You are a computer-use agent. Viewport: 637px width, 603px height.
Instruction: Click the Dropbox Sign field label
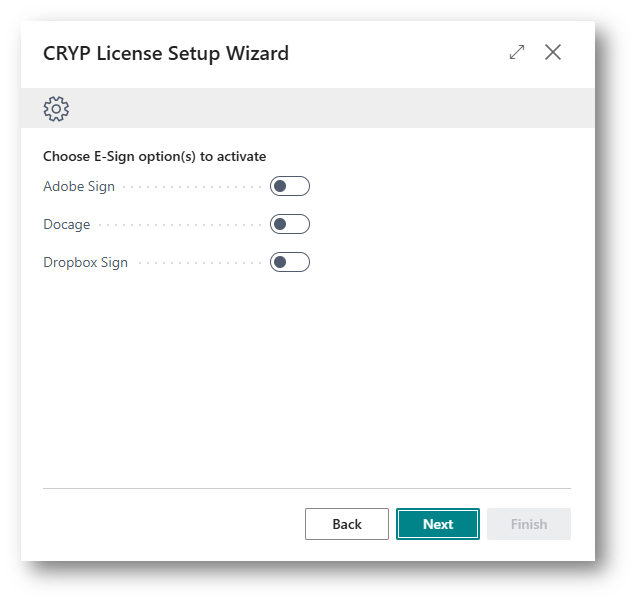click(x=85, y=262)
